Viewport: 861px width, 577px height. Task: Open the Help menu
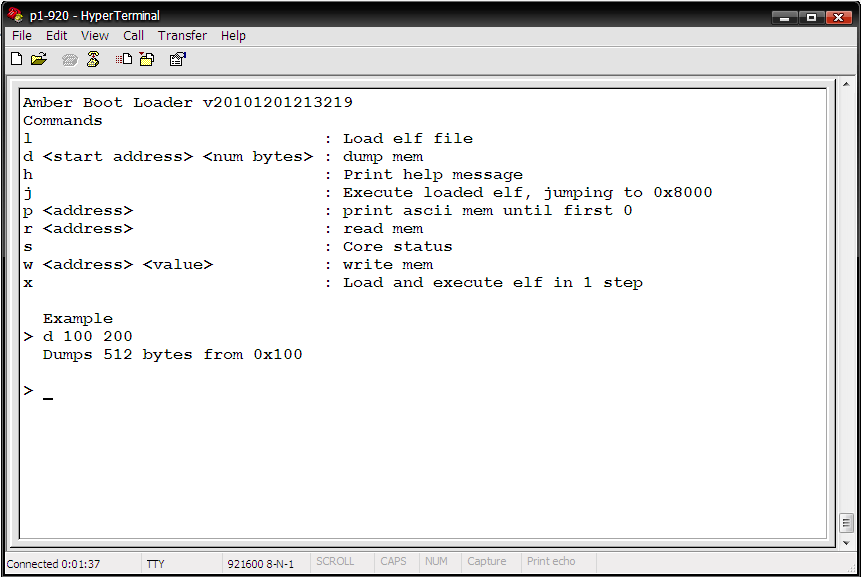(x=233, y=35)
